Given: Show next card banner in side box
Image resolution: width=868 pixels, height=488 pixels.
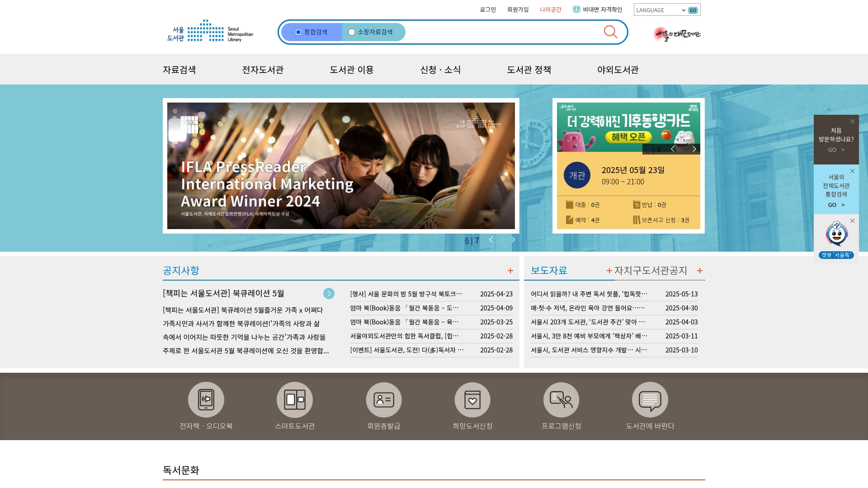Looking at the screenshot, I should point(694,149).
